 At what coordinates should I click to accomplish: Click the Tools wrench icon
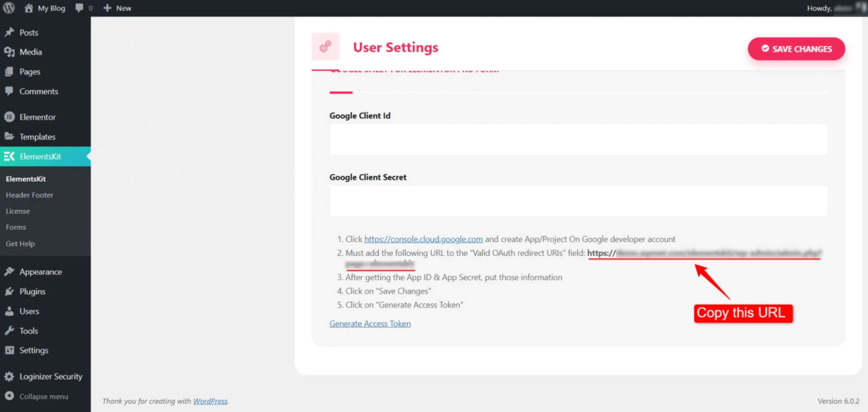(x=9, y=330)
